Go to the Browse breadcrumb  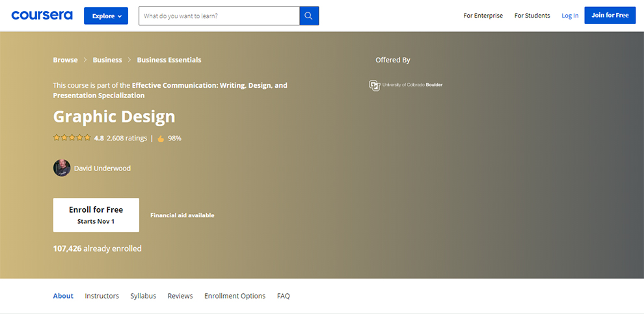click(65, 60)
